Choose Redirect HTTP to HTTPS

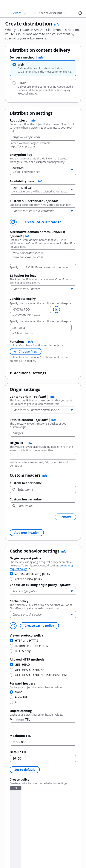click(12, 646)
